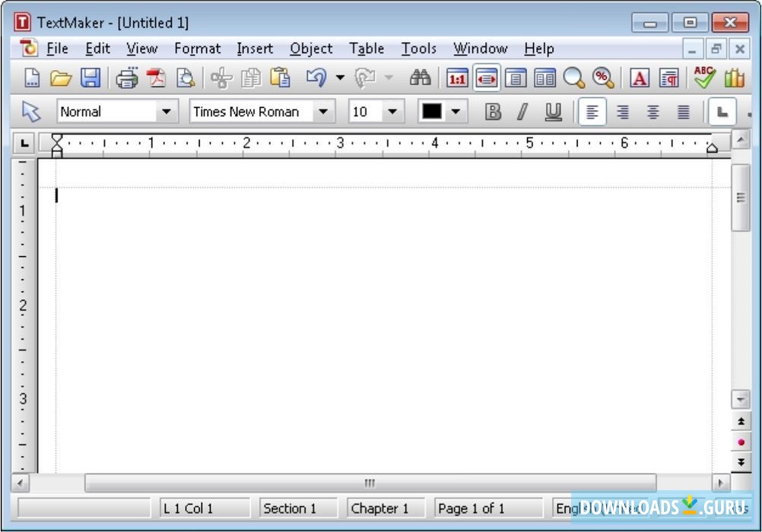Click the "L 1 Col 1" status bar field

coord(205,508)
